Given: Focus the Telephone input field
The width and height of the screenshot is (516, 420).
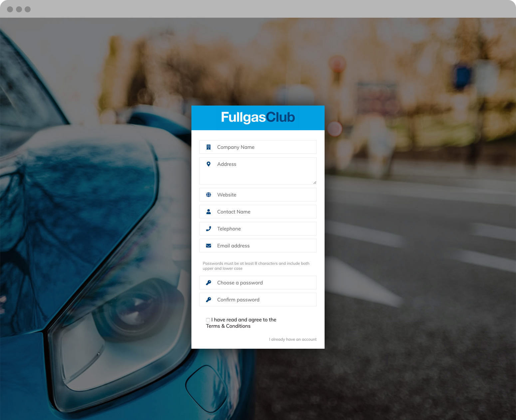Looking at the screenshot, I should 258,228.
